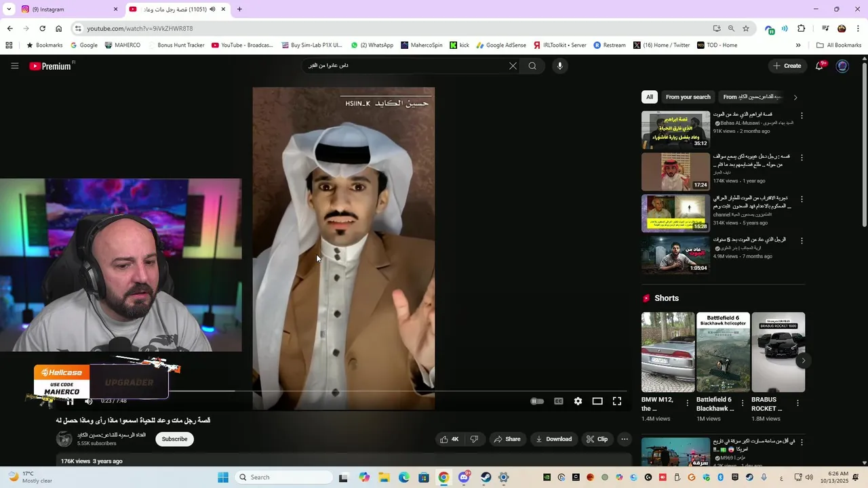Clear the YouTube search box text
The height and width of the screenshot is (488, 868).
pos(513,66)
